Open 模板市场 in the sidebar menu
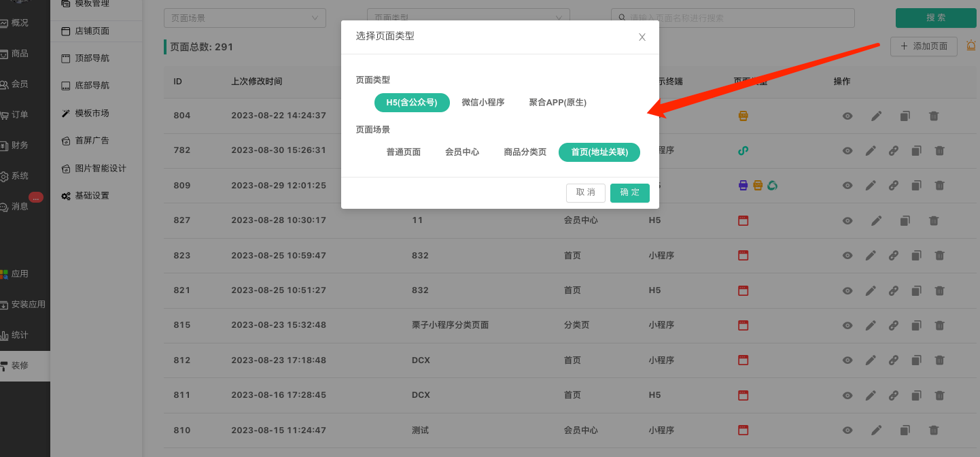 pyautogui.click(x=92, y=113)
